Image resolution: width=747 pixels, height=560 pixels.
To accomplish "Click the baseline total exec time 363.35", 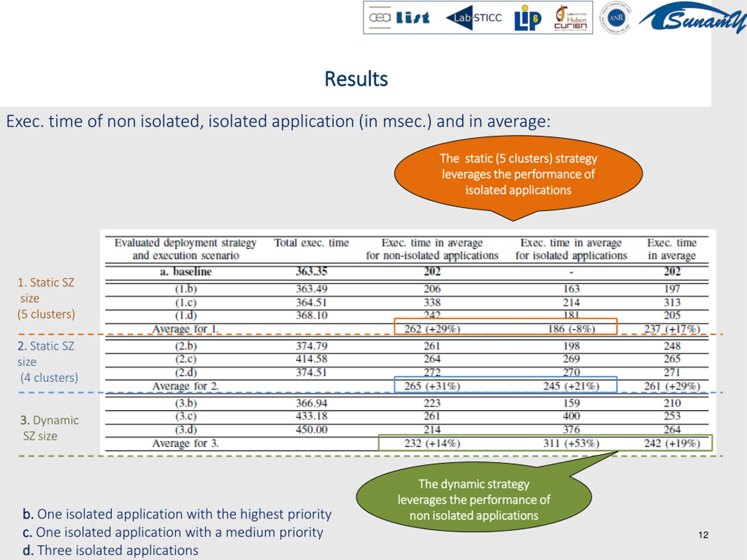I will tap(311, 272).
